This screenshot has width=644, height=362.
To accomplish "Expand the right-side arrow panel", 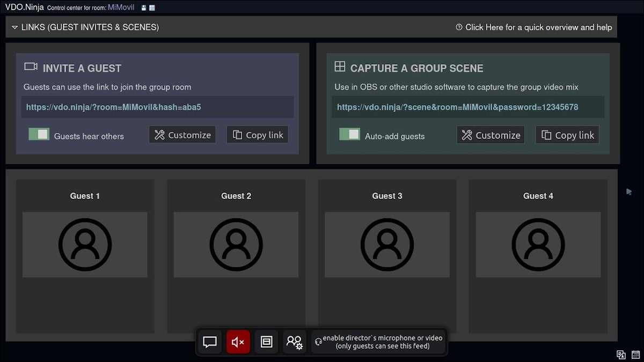I will pyautogui.click(x=629, y=190).
